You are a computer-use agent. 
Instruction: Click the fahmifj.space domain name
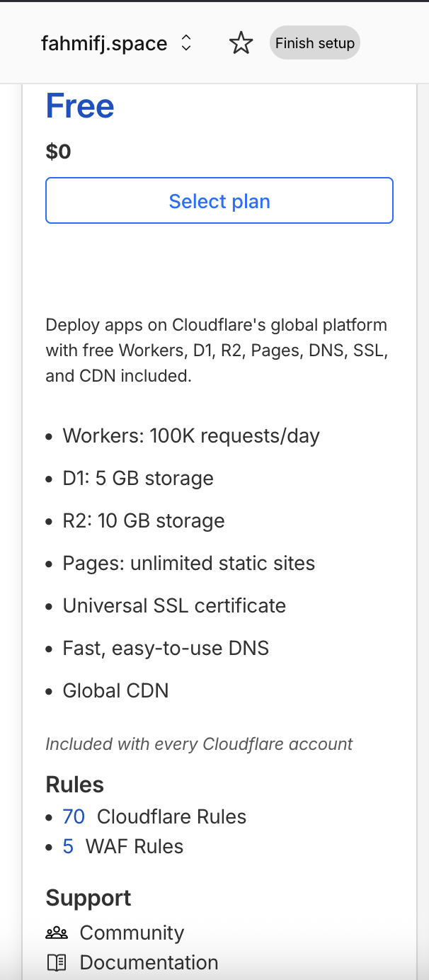(x=104, y=44)
